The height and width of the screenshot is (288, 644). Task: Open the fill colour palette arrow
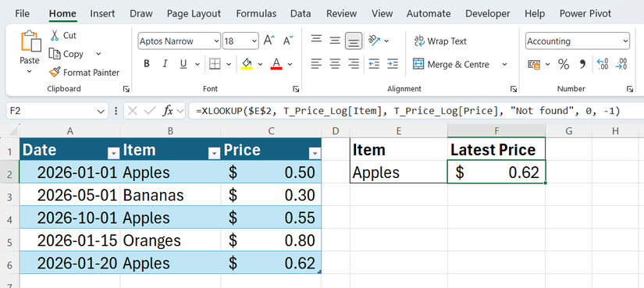coord(260,65)
